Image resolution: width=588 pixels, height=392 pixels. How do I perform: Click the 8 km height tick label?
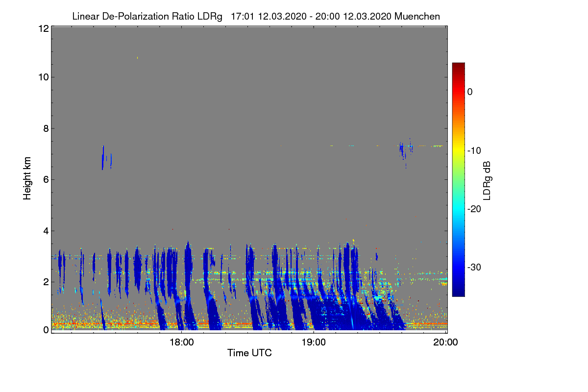click(x=46, y=129)
